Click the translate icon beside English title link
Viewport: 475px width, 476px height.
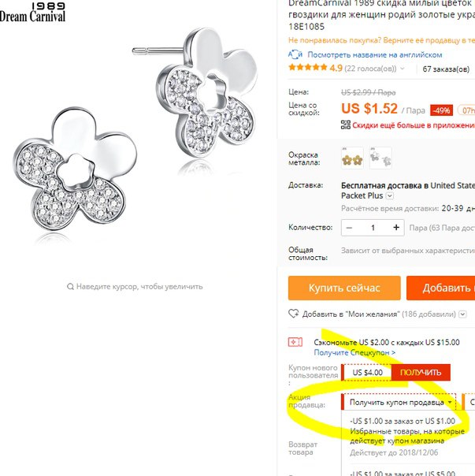pyautogui.click(x=295, y=54)
